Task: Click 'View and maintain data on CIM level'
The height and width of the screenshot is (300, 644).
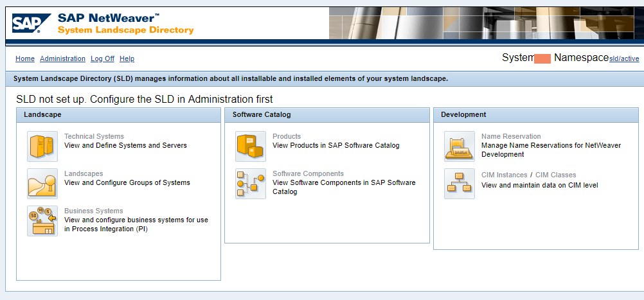Action: point(540,185)
